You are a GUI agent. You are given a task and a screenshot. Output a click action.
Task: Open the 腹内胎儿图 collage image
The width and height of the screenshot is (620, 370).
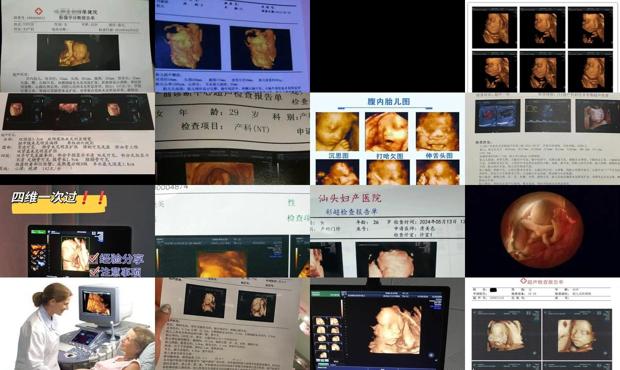coord(387,139)
